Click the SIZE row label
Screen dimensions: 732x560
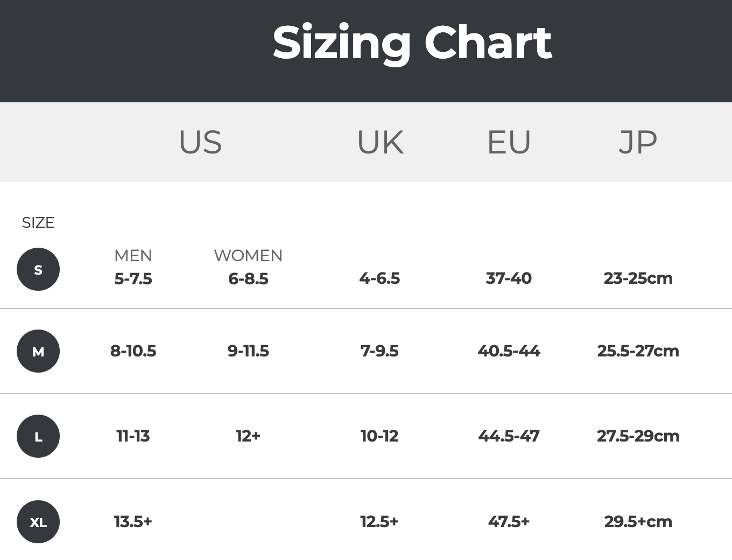coord(38,222)
